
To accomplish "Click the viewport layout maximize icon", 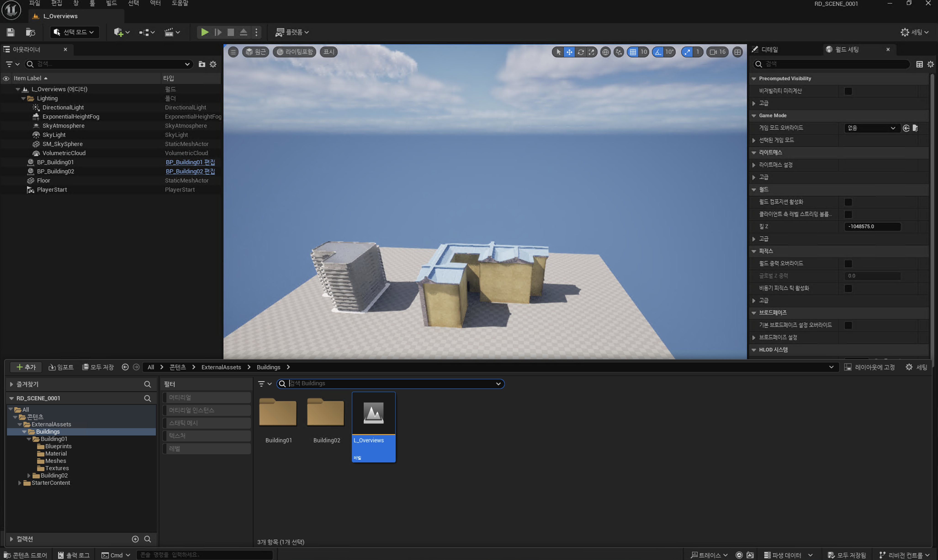I will [x=737, y=52].
